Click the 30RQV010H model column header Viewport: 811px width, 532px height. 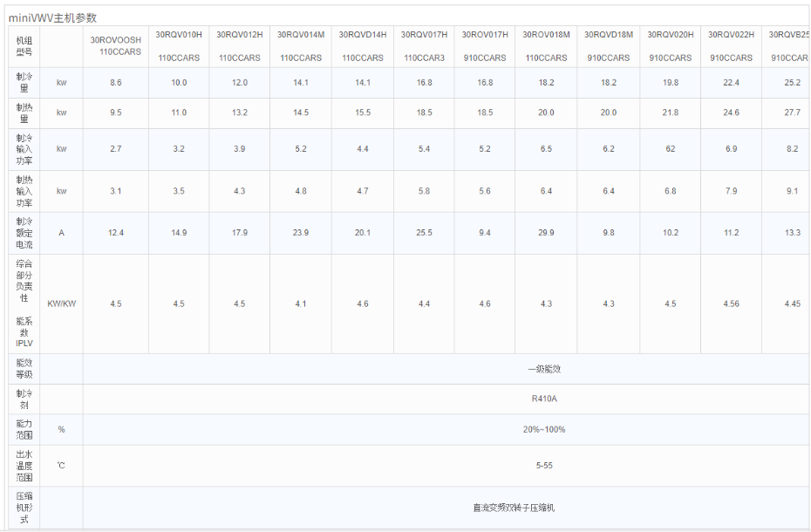tap(179, 46)
